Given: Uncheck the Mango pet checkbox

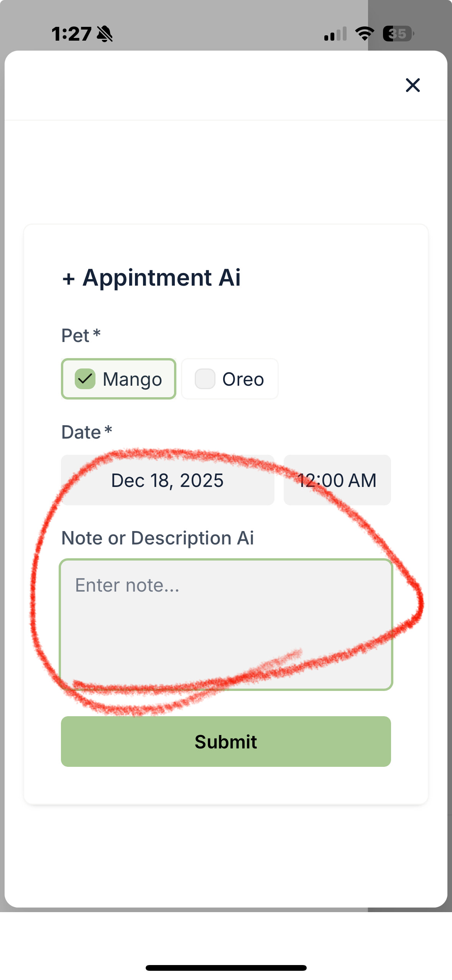Looking at the screenshot, I should (x=85, y=379).
